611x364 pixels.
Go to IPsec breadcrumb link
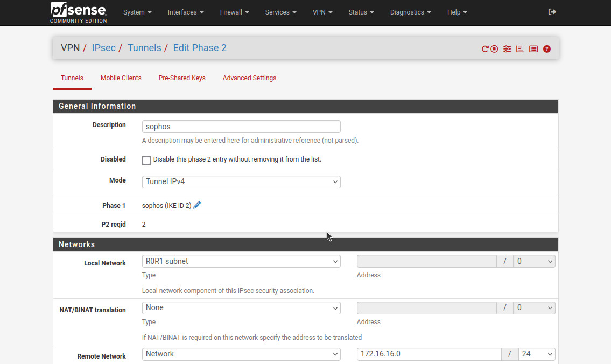[103, 48]
